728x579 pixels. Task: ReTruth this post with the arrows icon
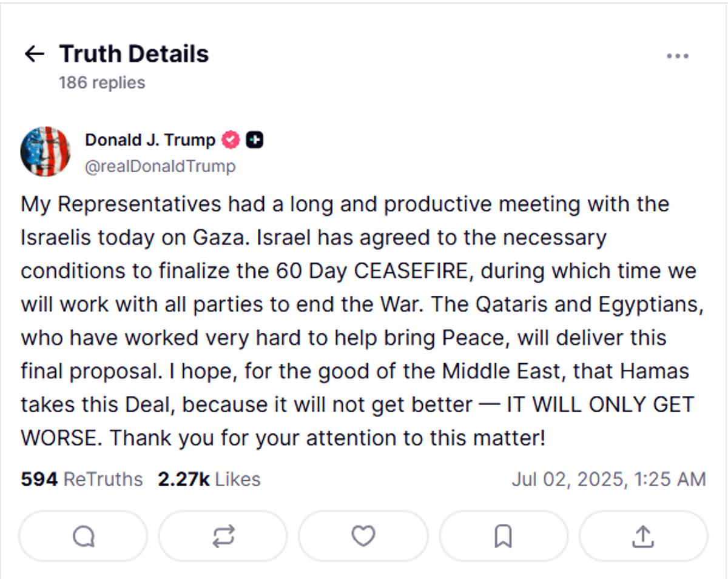tap(223, 536)
